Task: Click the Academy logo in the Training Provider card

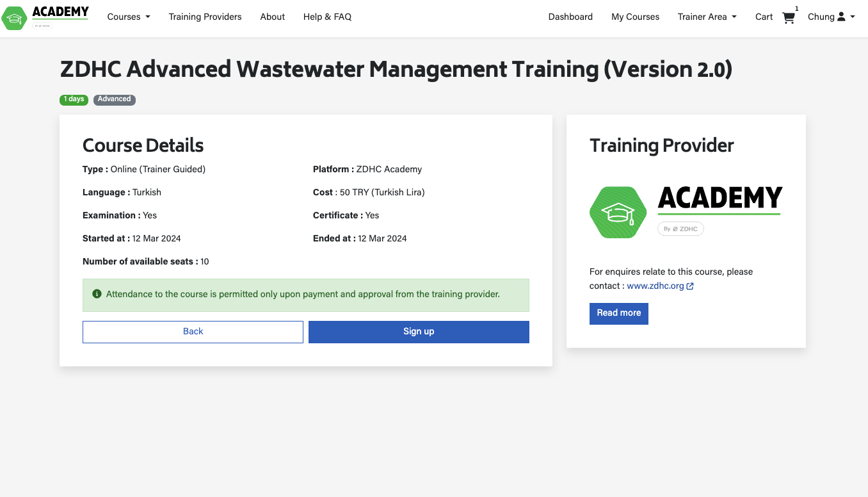Action: [686, 212]
